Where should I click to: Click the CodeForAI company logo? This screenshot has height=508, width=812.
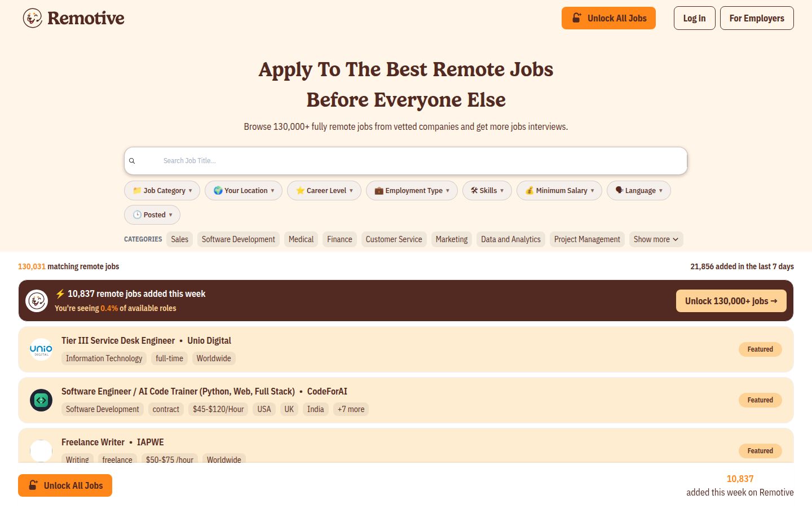click(41, 400)
